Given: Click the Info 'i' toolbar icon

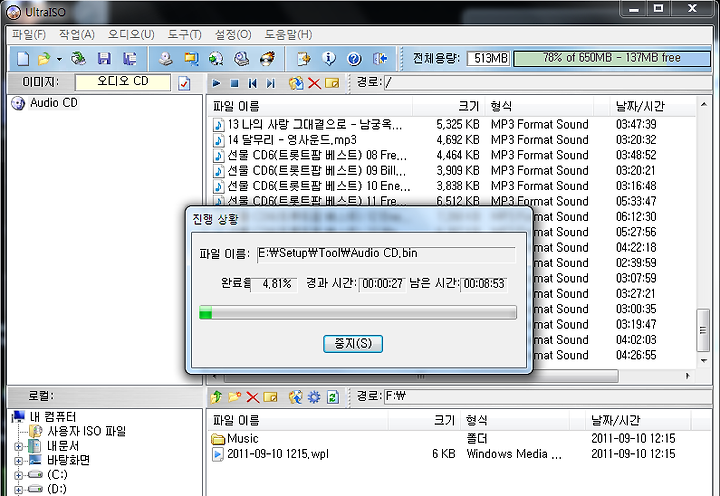Looking at the screenshot, I should 329,59.
